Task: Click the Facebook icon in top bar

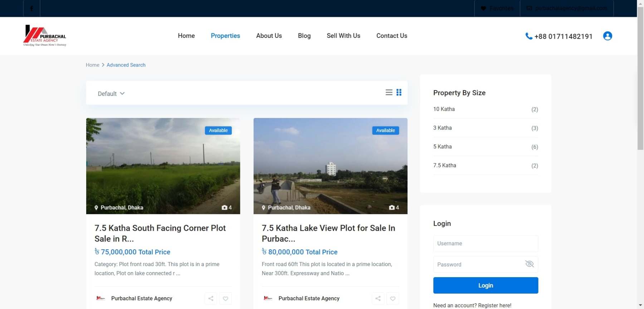Action: point(31,8)
